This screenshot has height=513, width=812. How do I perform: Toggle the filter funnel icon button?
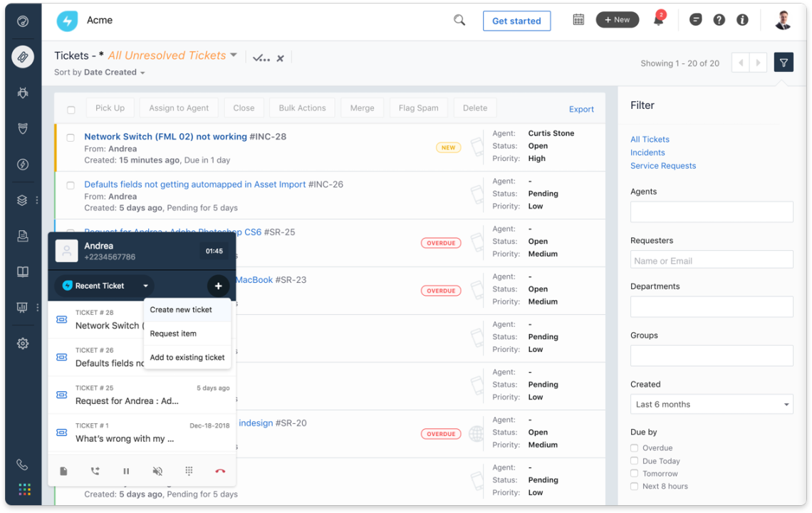point(784,63)
